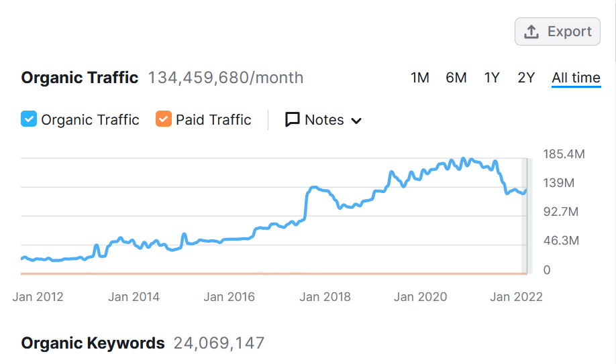Click the Jan 2022 axis label
616x364 pixels.
coord(516,297)
